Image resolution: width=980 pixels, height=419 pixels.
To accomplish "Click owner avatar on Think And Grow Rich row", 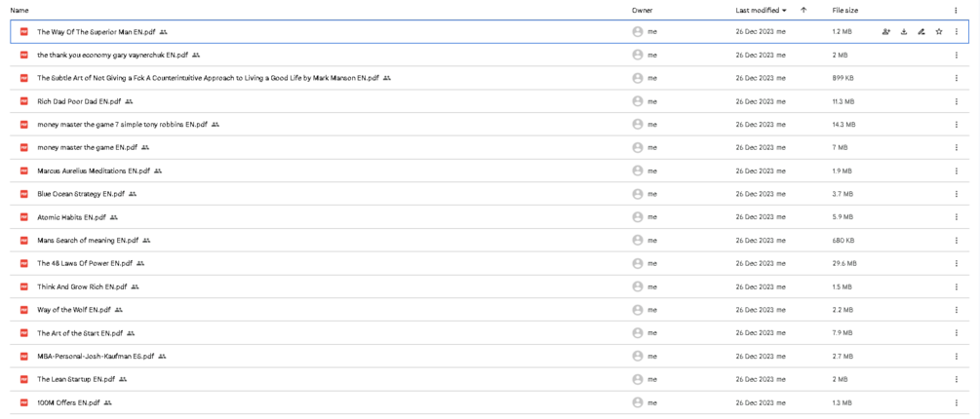I will 638,286.
